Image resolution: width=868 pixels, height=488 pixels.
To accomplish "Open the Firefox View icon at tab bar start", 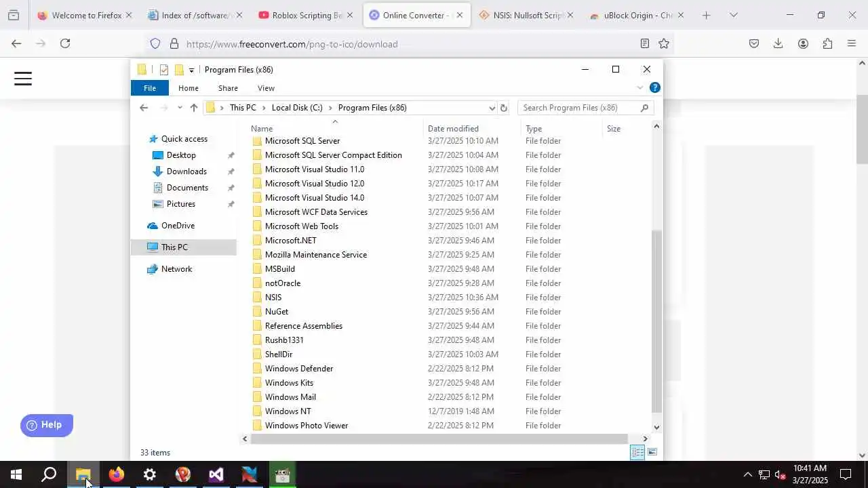I will click(x=13, y=15).
